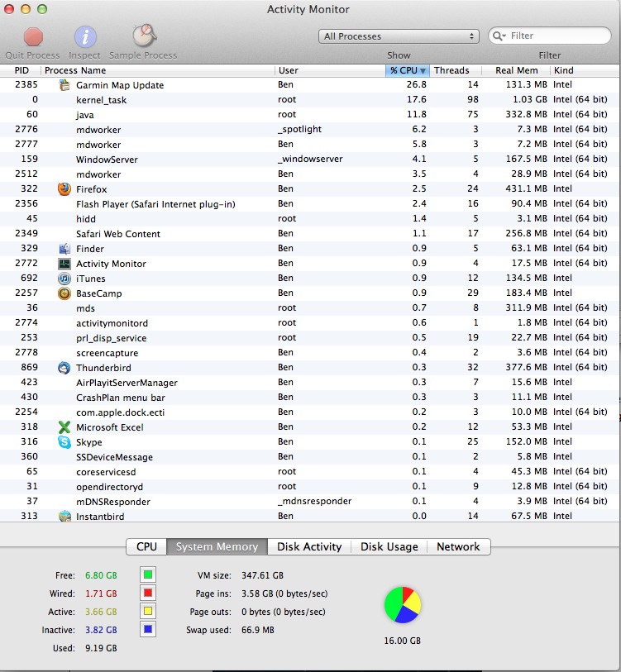Click the Microsoft Excel process icon

(64, 427)
